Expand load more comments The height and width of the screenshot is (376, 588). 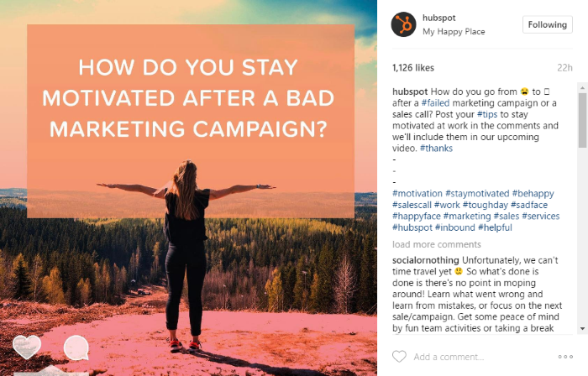tap(424, 244)
